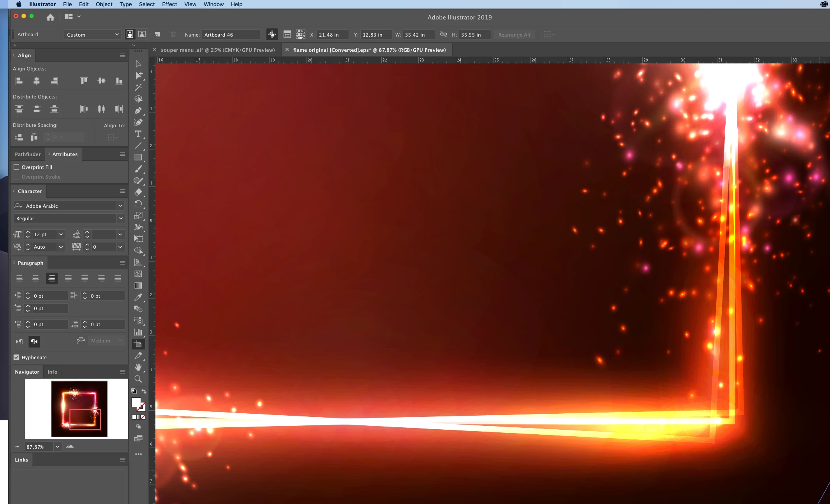This screenshot has height=504, width=830.
Task: Click the Rectangle shape tool
Action: tap(138, 157)
